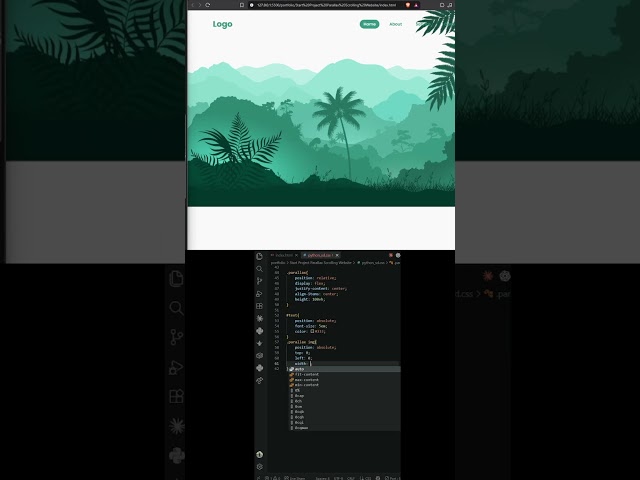640x480 pixels.
Task: Click the 'font-size: 5em;' code line
Action: [311, 326]
